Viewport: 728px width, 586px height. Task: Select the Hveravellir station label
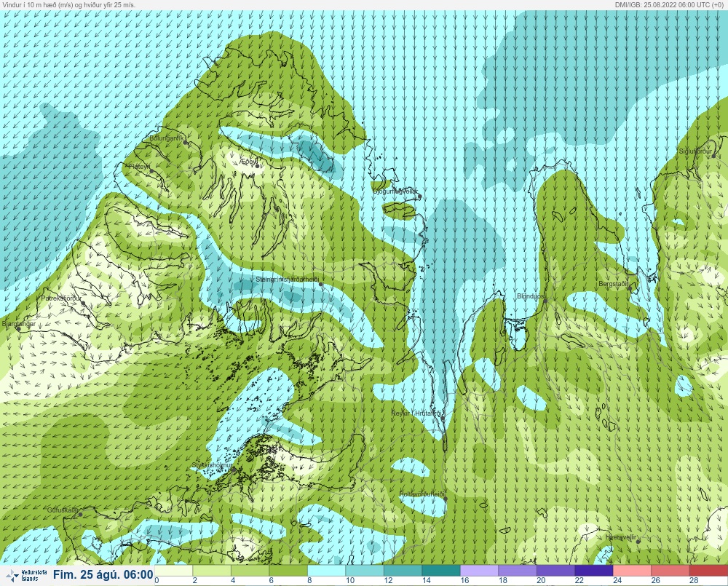(x=621, y=537)
